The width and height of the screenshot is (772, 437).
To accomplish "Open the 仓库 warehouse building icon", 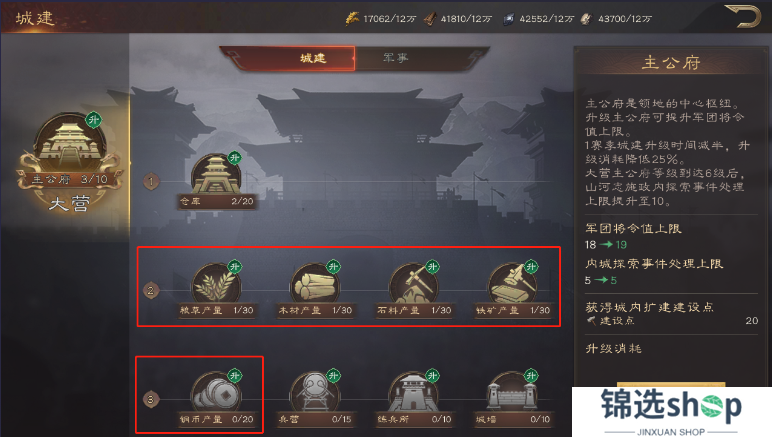I will click(216, 174).
